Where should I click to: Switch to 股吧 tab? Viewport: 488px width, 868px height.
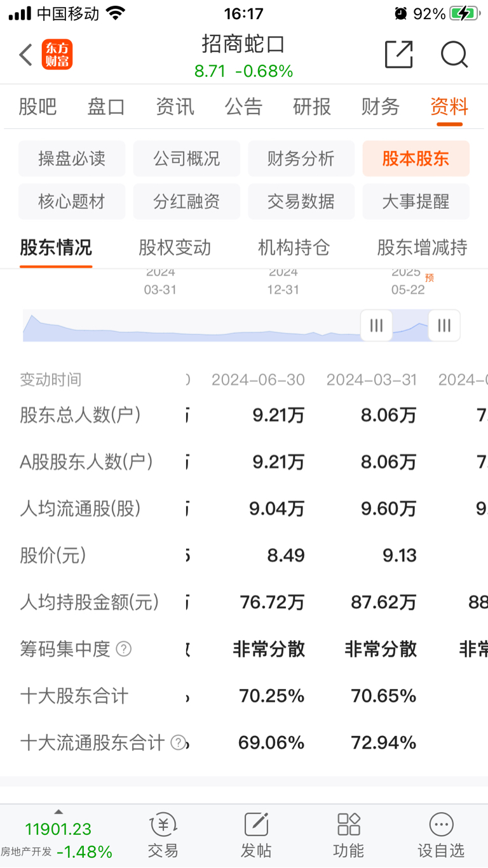click(x=37, y=106)
